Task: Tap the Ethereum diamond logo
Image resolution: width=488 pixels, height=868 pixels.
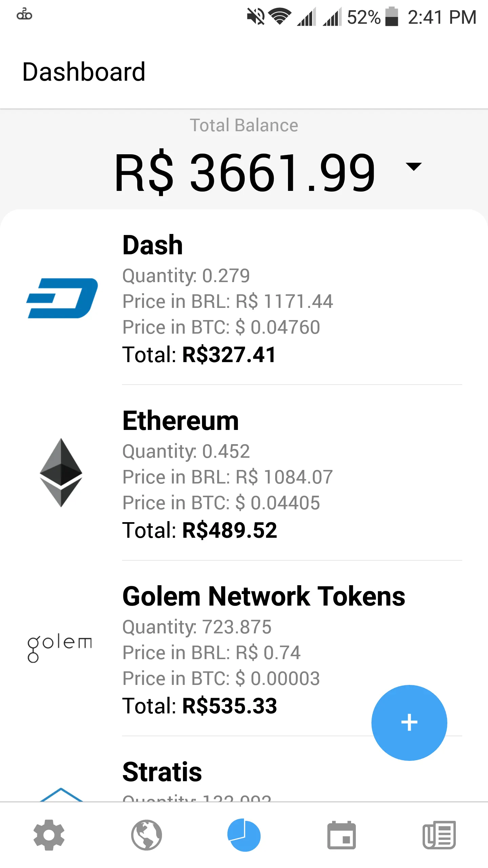Action: tap(61, 472)
